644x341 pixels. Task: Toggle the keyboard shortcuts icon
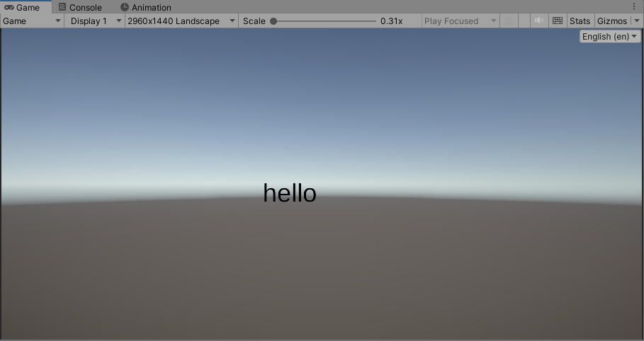click(558, 21)
